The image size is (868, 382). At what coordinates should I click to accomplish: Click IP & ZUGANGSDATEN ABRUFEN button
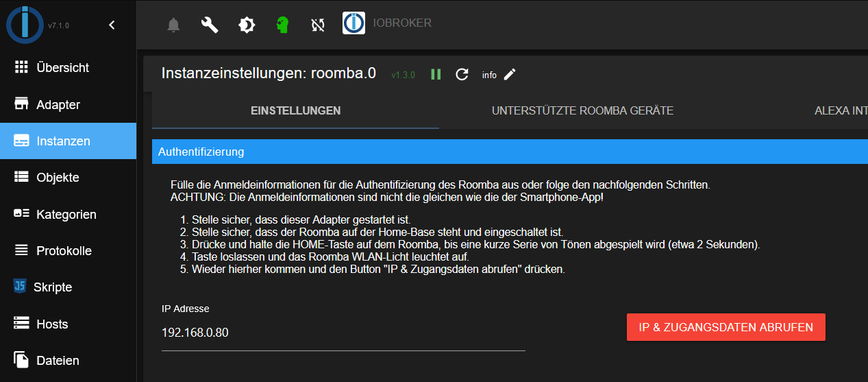726,327
